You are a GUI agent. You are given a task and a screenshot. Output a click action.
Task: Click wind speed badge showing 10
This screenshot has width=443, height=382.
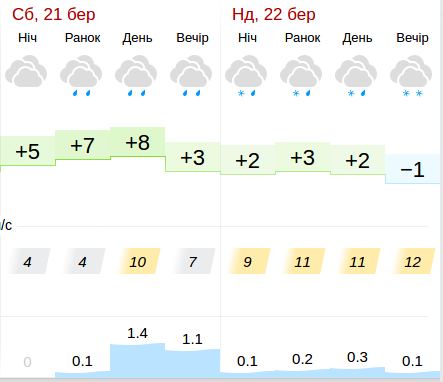138,261
